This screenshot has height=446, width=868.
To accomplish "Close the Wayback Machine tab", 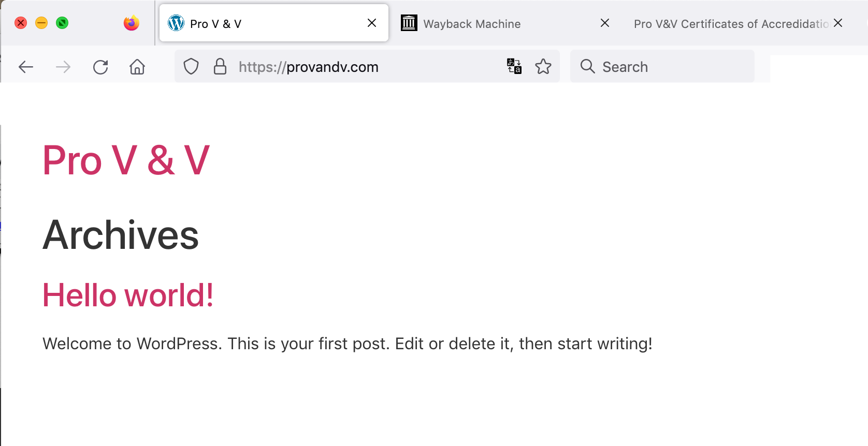I will (604, 23).
